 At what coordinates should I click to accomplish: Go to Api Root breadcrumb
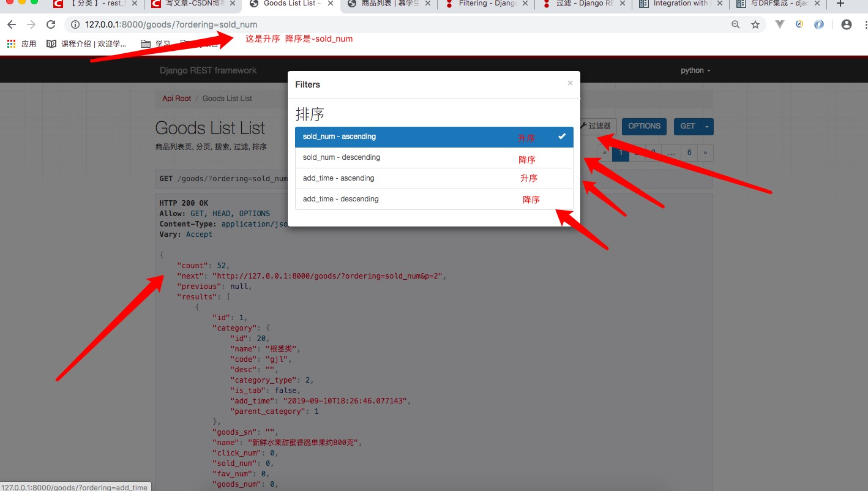pyautogui.click(x=176, y=99)
